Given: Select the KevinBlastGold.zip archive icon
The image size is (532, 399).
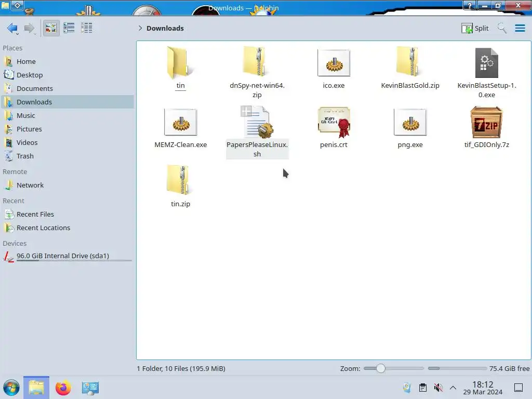Looking at the screenshot, I should (410, 62).
